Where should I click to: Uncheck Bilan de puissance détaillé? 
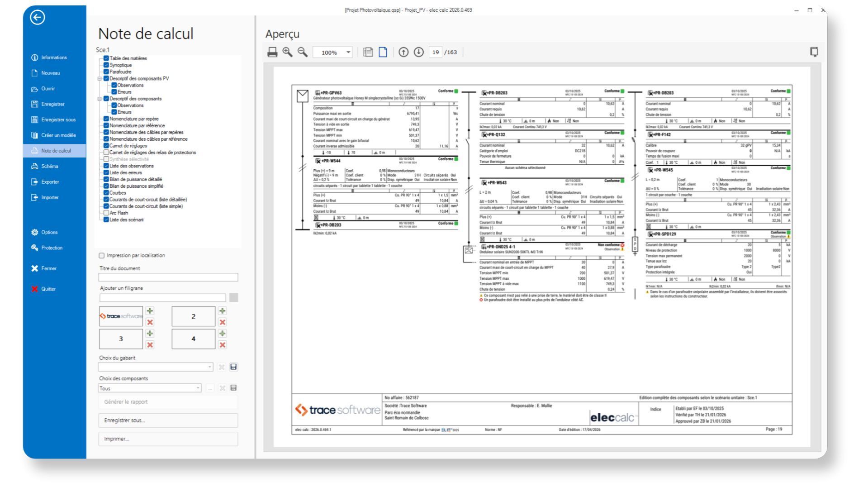coord(106,179)
